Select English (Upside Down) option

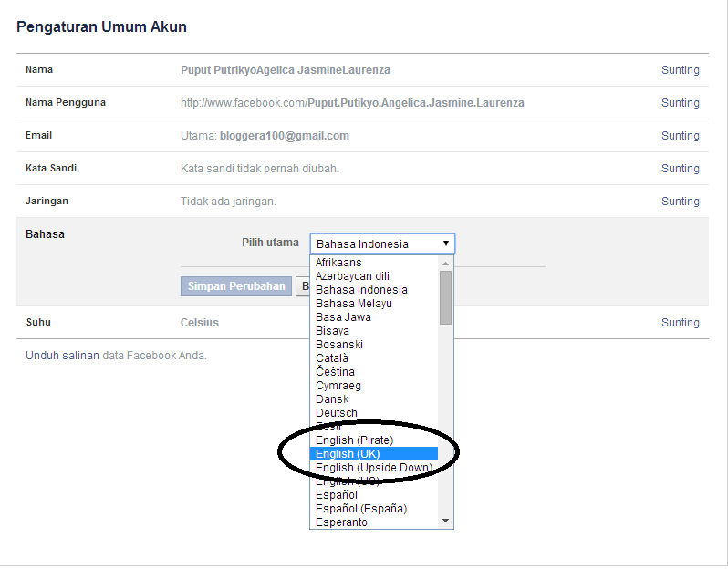[374, 468]
